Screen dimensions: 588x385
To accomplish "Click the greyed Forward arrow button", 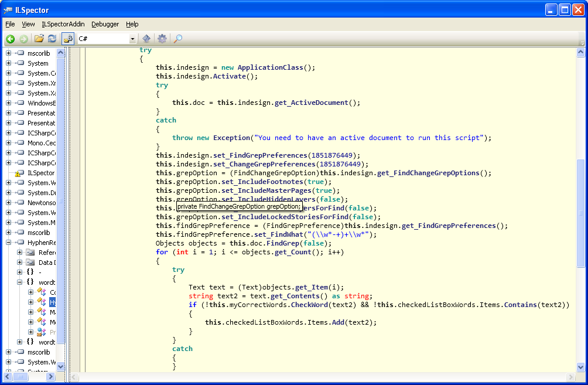I will (x=23, y=39).
